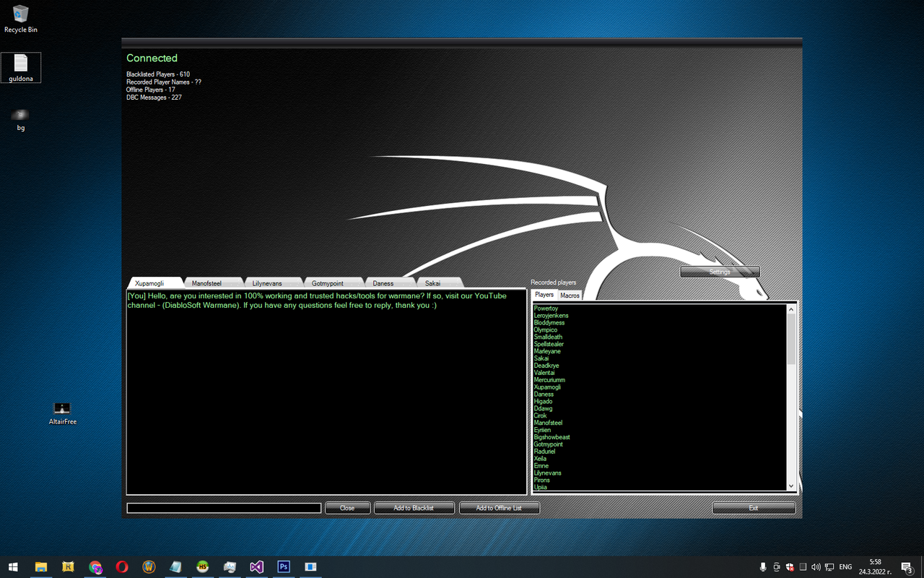The height and width of the screenshot is (578, 924).
Task: Click the Exit button
Action: tap(754, 508)
